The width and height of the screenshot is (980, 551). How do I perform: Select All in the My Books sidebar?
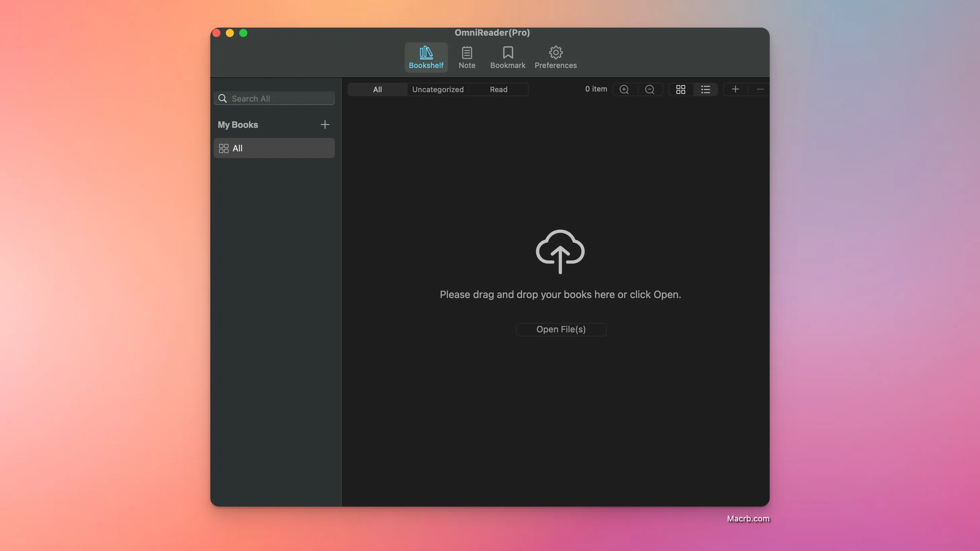[x=274, y=148]
